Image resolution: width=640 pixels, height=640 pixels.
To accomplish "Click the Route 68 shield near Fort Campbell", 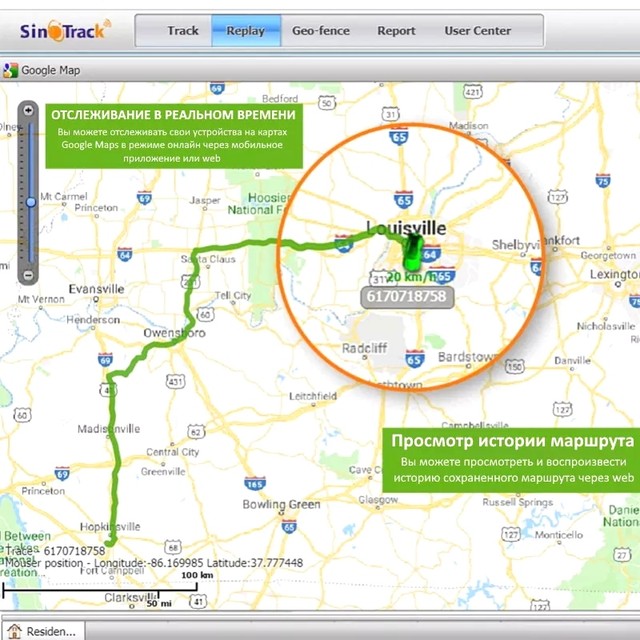I will click(x=173, y=547).
